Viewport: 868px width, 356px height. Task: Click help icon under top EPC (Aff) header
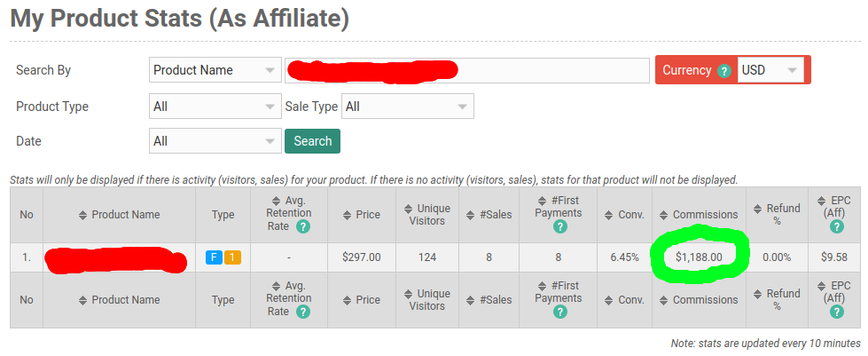pyautogui.click(x=837, y=227)
